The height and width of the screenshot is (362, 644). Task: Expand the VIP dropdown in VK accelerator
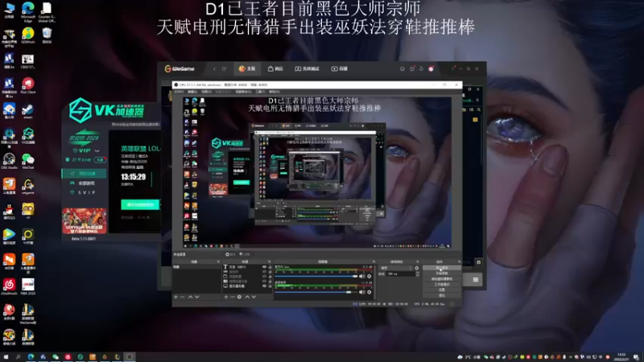coord(97,150)
